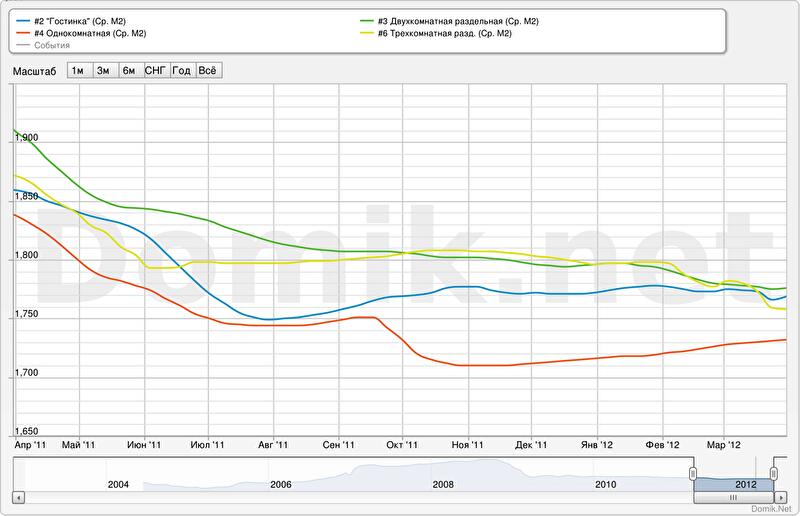
Task: Show the greyed-out События series
Action: click(x=51, y=46)
